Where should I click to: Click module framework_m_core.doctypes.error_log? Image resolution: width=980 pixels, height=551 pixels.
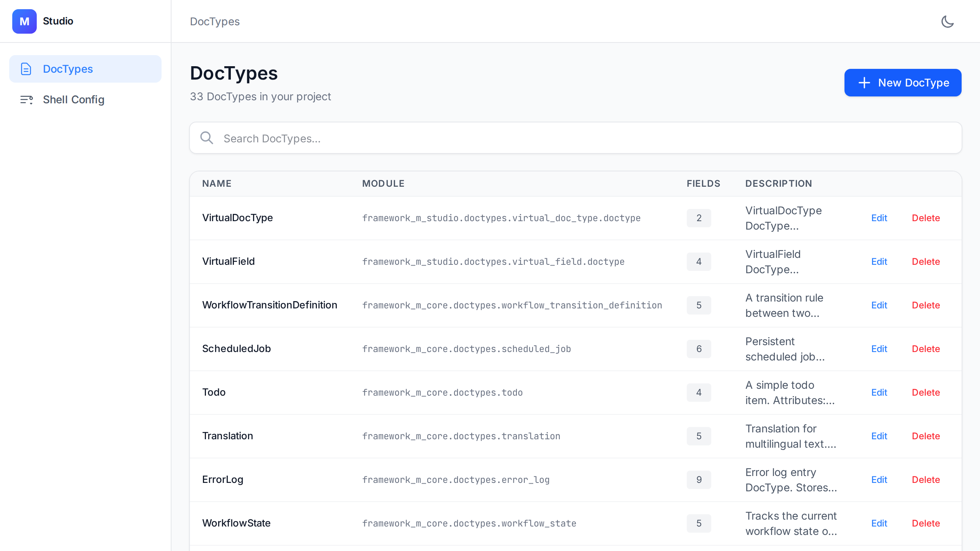pyautogui.click(x=456, y=480)
